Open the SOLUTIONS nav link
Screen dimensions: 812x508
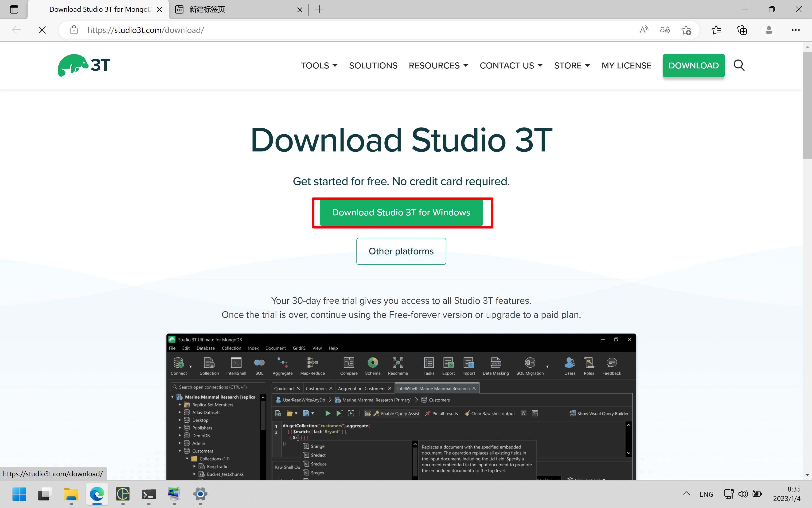(373, 66)
